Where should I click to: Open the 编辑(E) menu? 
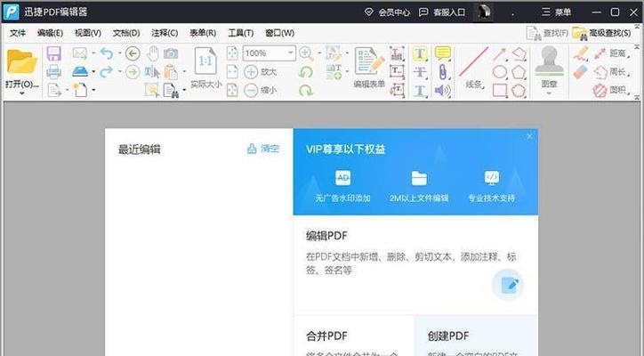tap(50, 33)
